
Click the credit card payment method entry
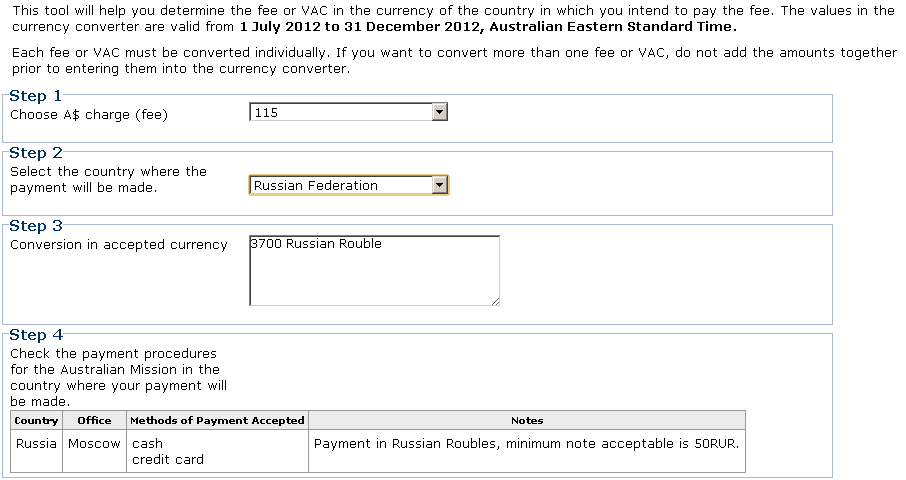[x=168, y=460]
